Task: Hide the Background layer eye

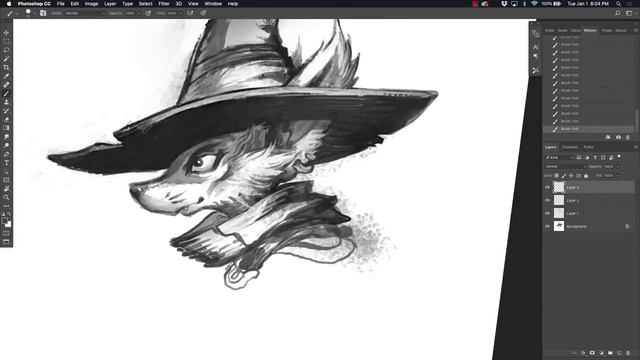Action: pos(548,226)
